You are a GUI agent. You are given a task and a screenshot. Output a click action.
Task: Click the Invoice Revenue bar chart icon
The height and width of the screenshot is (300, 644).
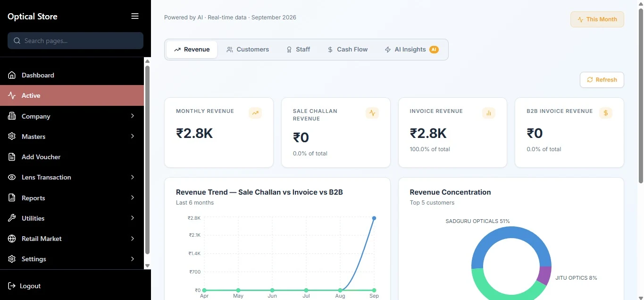click(489, 112)
